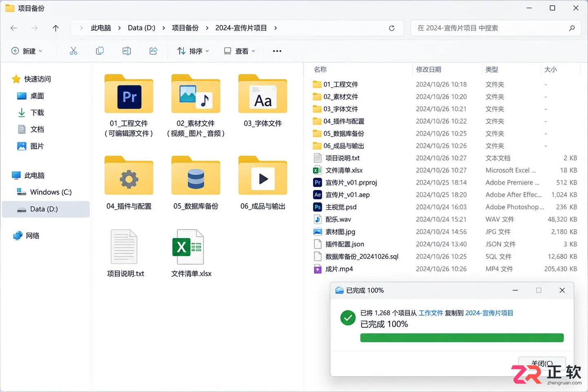Open the 排序 sort dropdown
Image resolution: width=588 pixels, height=392 pixels.
tap(193, 51)
